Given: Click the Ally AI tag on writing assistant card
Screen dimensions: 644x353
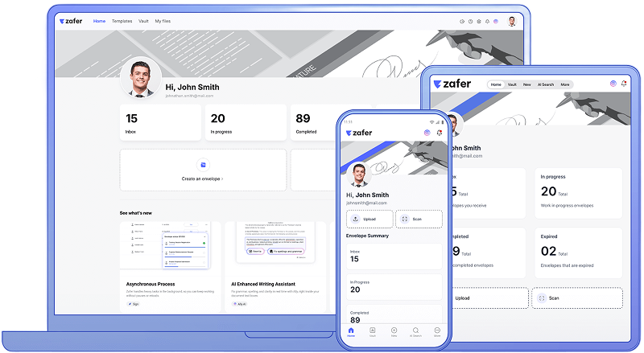Looking at the screenshot, I should [240, 304].
